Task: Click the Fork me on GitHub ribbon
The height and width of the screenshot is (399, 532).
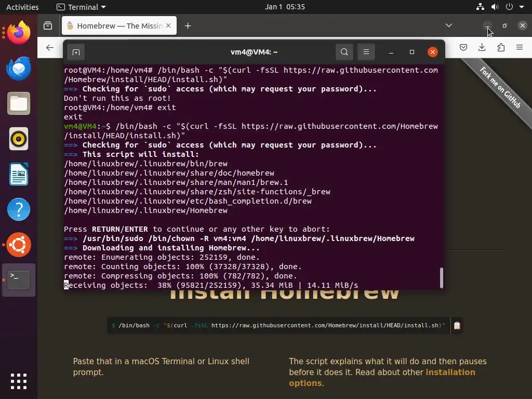Action: 500,87
